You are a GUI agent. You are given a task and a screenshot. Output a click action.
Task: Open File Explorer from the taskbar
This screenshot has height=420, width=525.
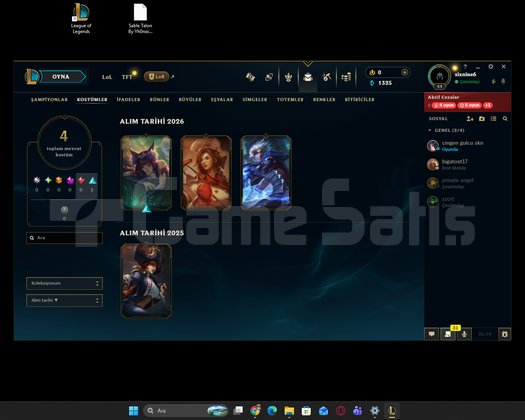289,411
